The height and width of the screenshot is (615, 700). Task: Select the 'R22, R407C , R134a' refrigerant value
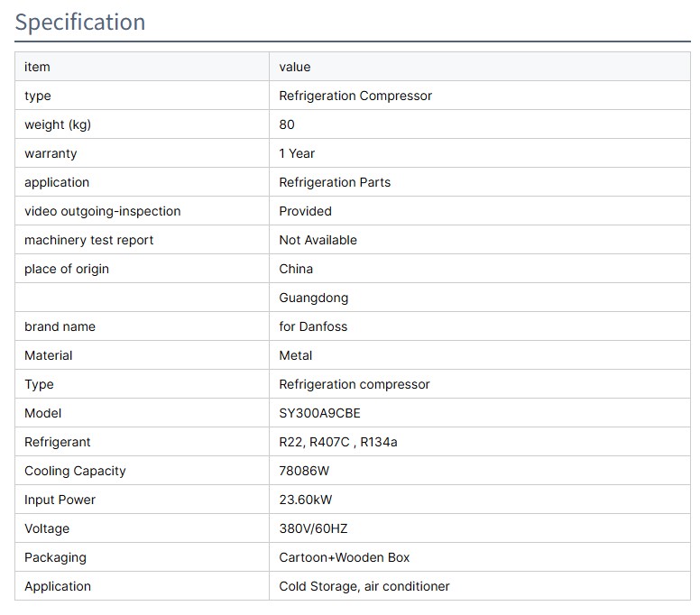(338, 442)
